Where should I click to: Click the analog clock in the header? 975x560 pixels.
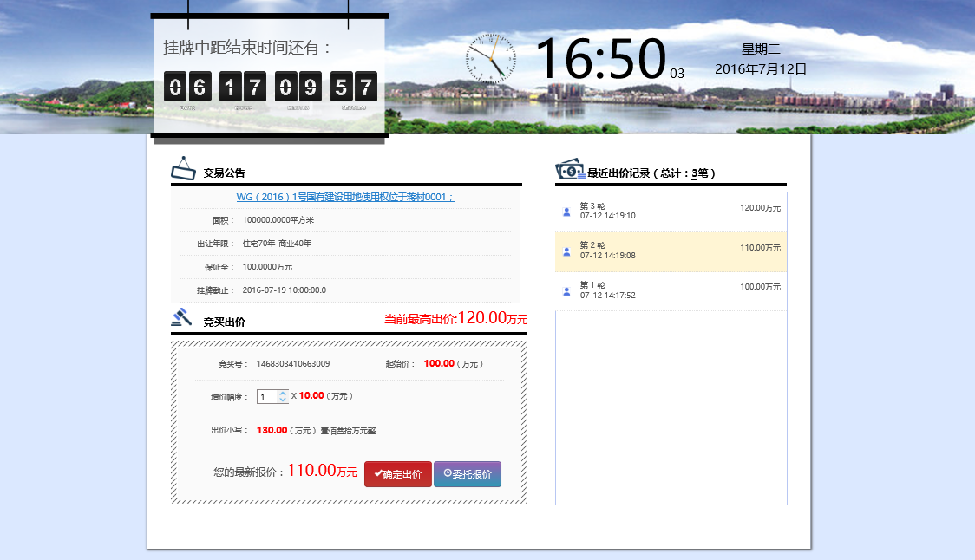click(490, 59)
